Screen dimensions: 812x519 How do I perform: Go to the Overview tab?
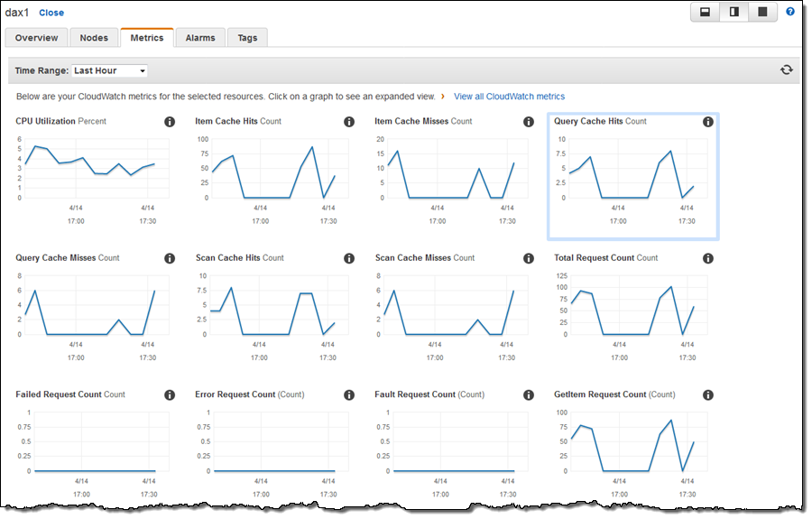click(36, 38)
